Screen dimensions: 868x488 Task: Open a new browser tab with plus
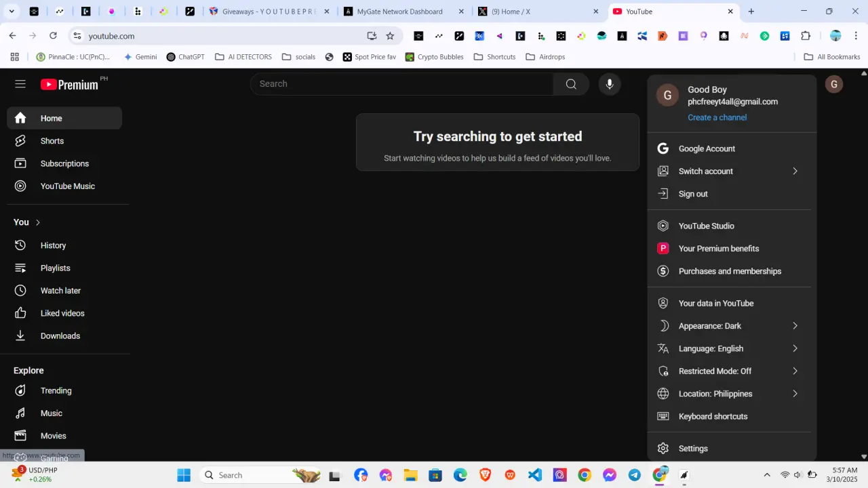click(x=751, y=12)
